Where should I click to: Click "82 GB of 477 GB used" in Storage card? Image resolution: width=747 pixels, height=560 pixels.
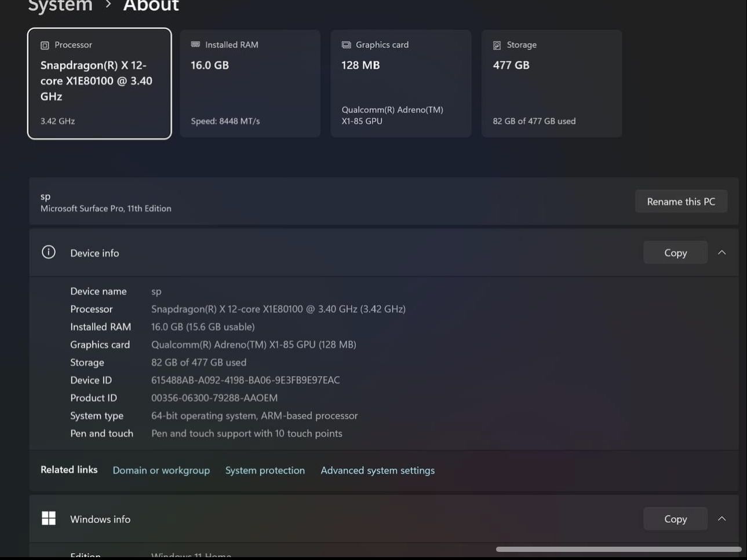click(534, 121)
